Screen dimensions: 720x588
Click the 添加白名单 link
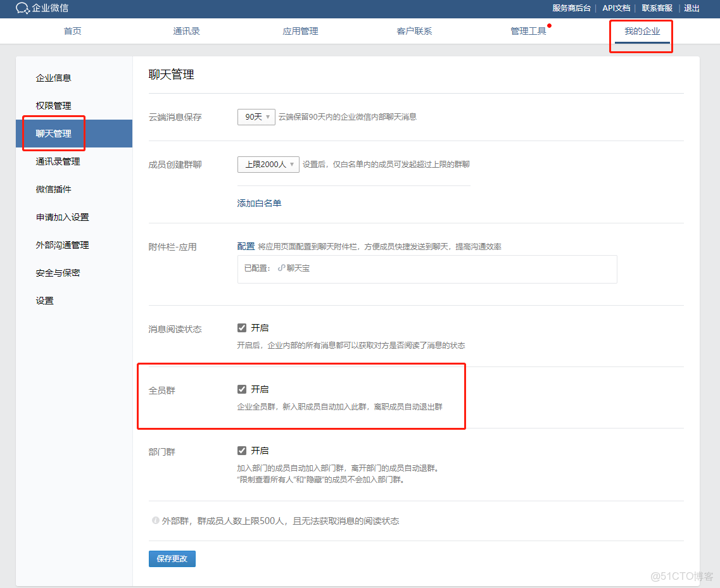tap(259, 203)
